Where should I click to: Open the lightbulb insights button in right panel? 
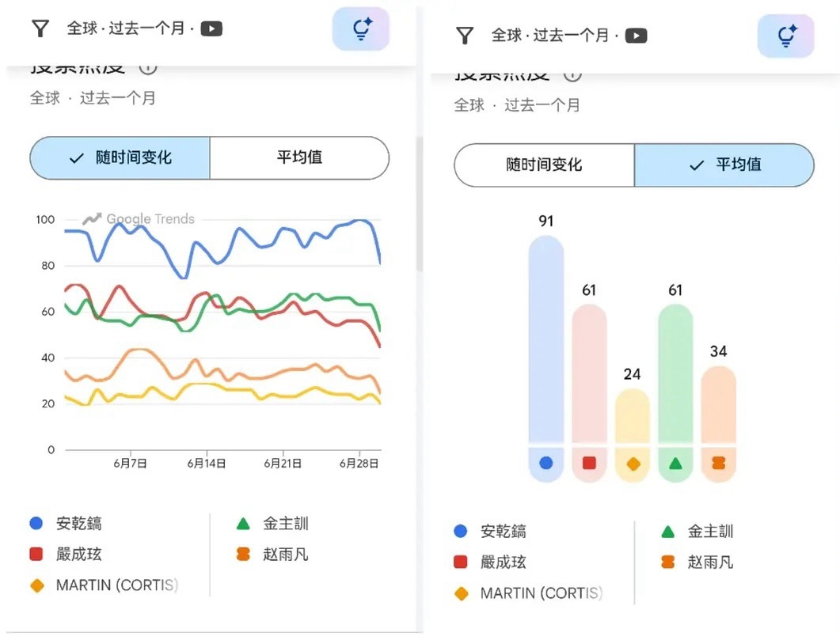click(785, 36)
